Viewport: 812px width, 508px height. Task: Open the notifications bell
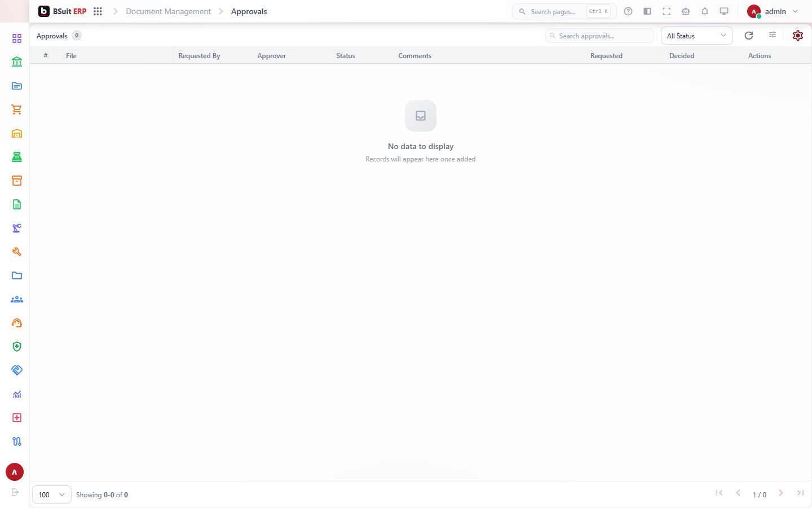point(705,11)
